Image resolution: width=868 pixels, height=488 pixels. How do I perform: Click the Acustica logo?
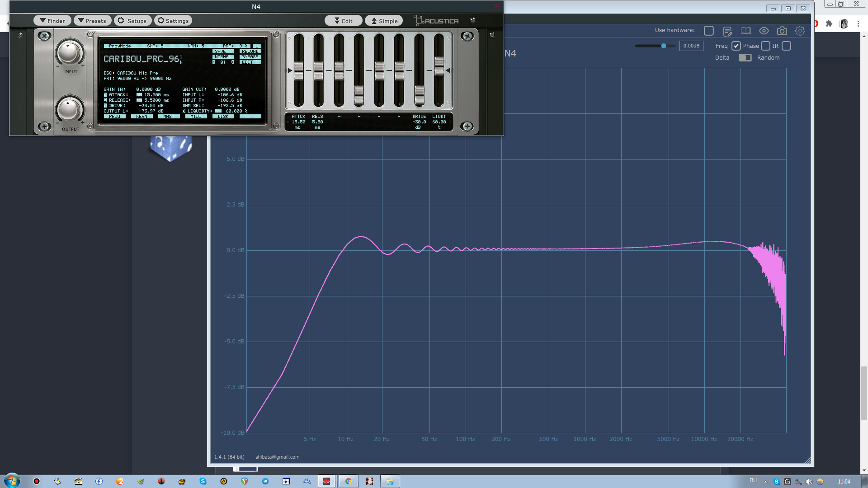(436, 21)
